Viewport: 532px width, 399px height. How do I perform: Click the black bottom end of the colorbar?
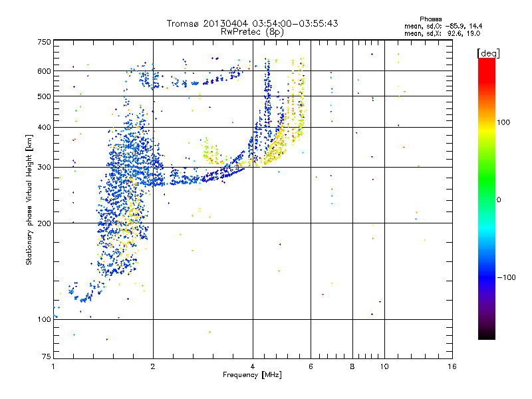click(x=487, y=334)
